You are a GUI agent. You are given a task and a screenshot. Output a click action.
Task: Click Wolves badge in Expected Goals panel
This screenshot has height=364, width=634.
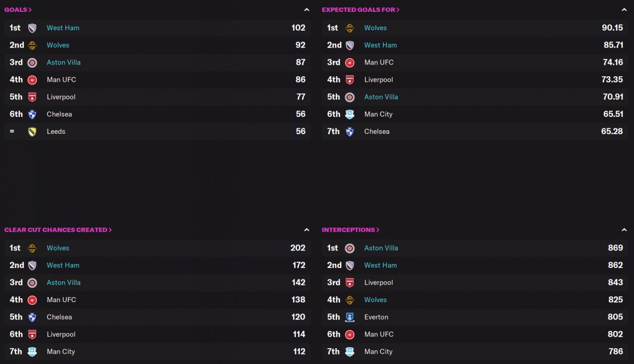350,28
